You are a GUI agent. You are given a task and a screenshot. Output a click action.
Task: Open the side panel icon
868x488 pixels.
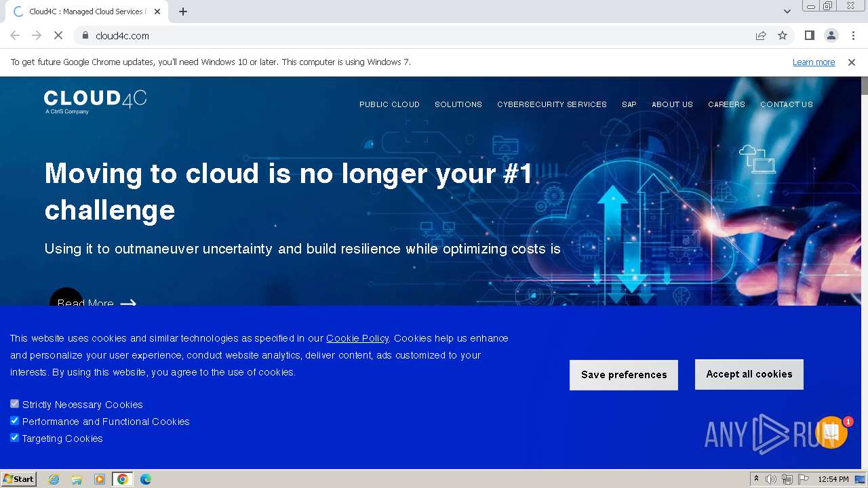(809, 35)
